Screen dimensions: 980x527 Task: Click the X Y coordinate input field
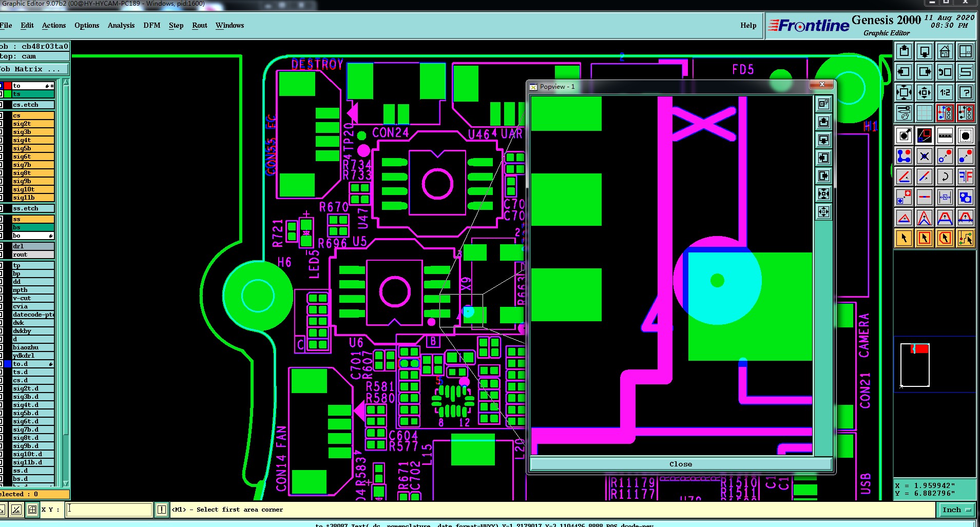pos(109,510)
